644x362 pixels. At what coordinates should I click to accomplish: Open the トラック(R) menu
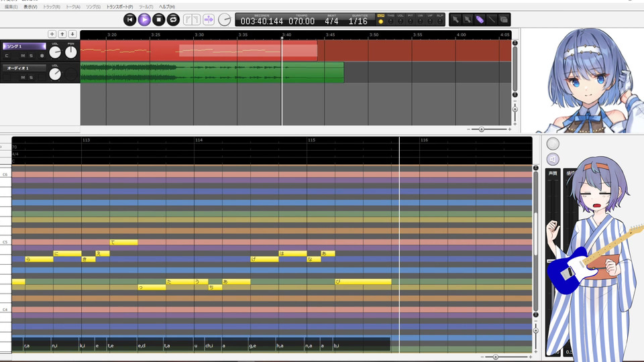point(52,7)
